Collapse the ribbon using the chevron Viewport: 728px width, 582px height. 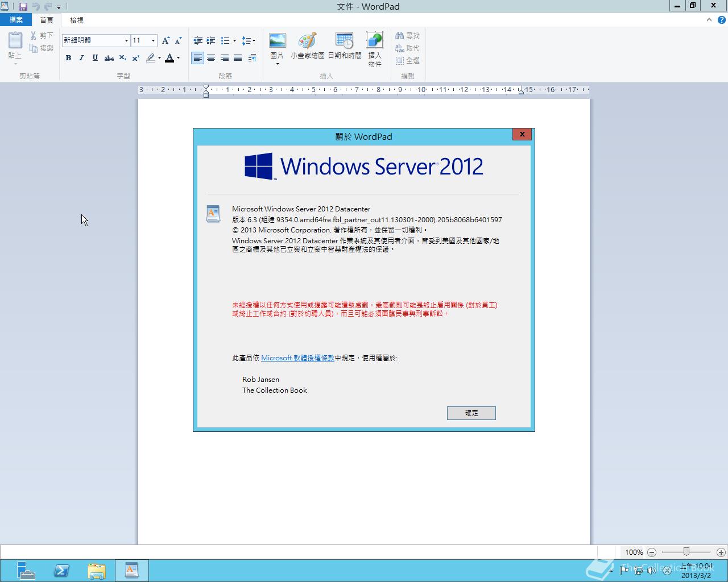pyautogui.click(x=709, y=20)
